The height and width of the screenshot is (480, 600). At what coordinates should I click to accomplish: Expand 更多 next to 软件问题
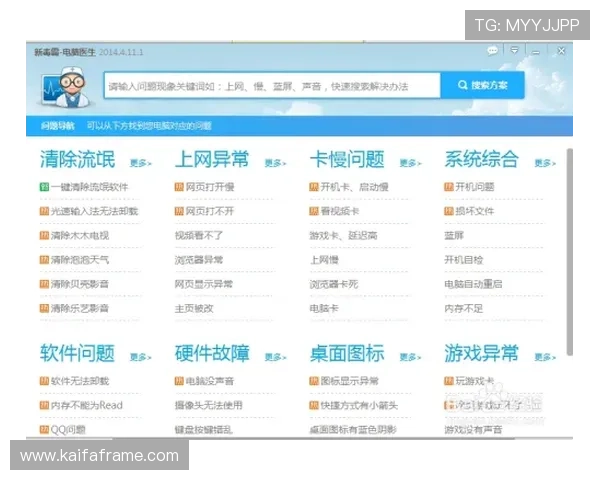pos(140,357)
